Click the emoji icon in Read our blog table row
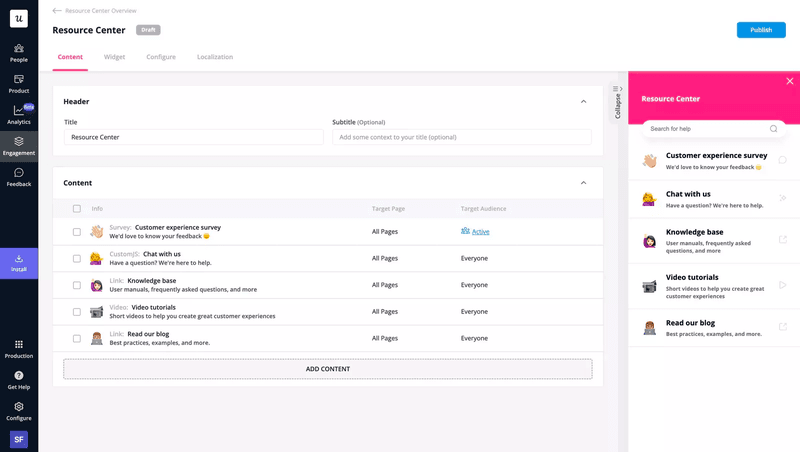 [96, 338]
